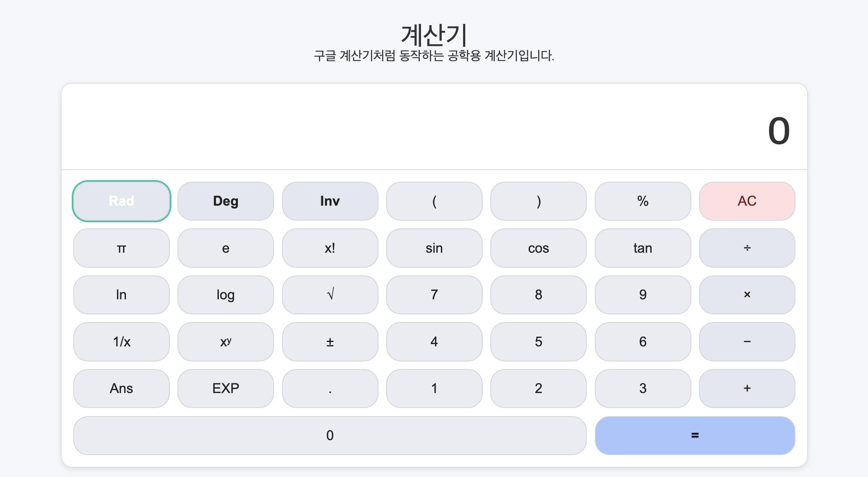
Task: Select the square root function
Action: pyautogui.click(x=330, y=295)
